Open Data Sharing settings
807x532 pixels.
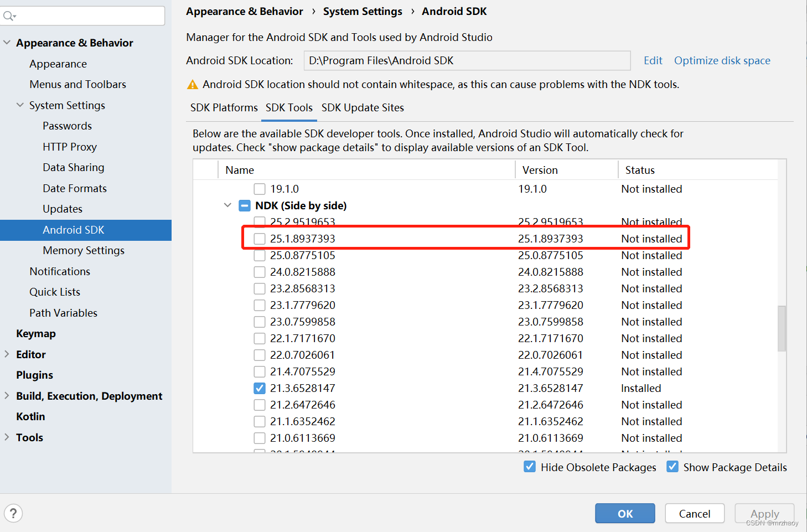point(74,167)
